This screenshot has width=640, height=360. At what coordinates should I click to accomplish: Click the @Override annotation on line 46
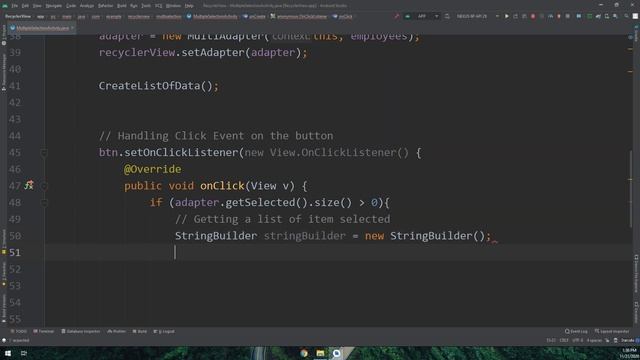coord(153,169)
